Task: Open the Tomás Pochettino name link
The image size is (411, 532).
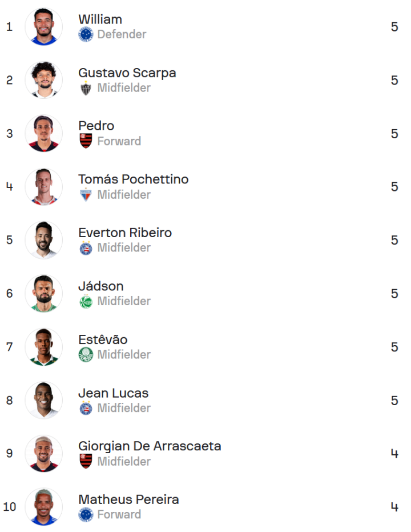Action: pyautogui.click(x=134, y=179)
